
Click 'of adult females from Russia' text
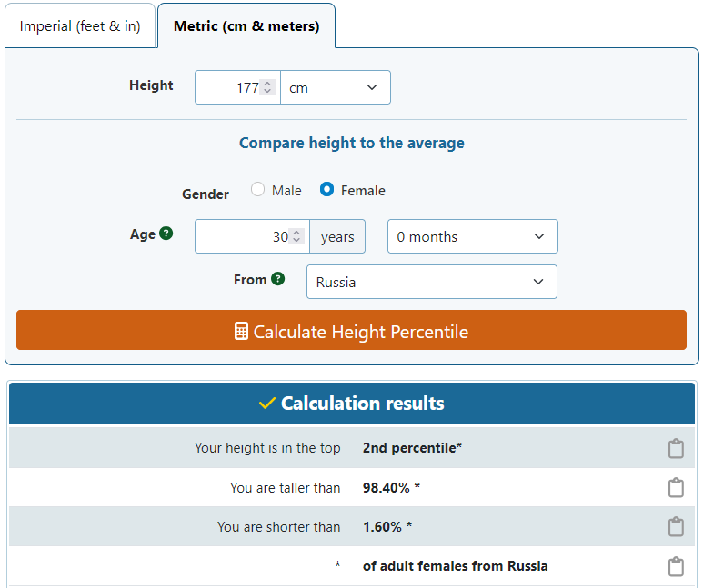pyautogui.click(x=455, y=566)
